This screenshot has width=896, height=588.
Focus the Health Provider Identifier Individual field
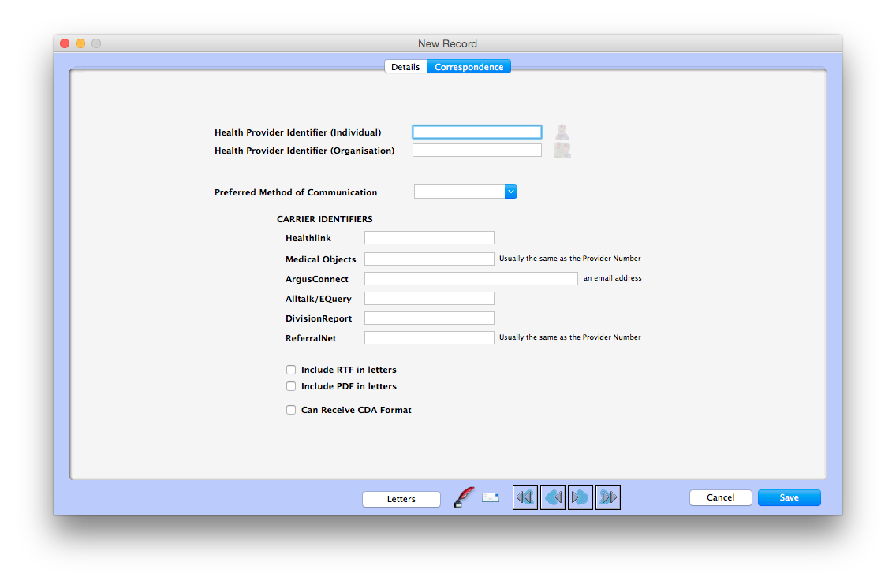coord(476,132)
